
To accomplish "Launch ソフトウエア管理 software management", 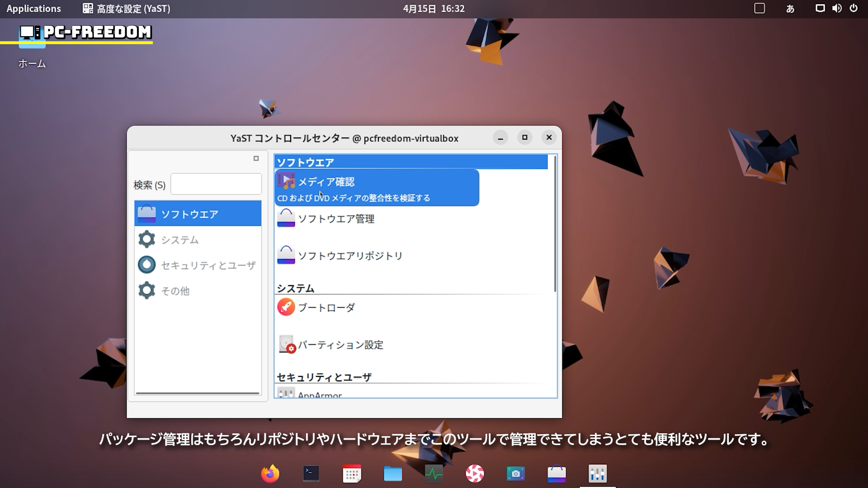I will (x=335, y=219).
